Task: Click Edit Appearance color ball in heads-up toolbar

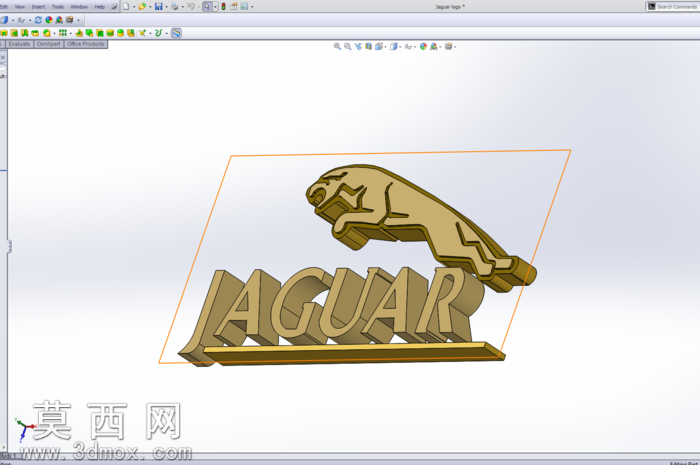Action: point(423,46)
